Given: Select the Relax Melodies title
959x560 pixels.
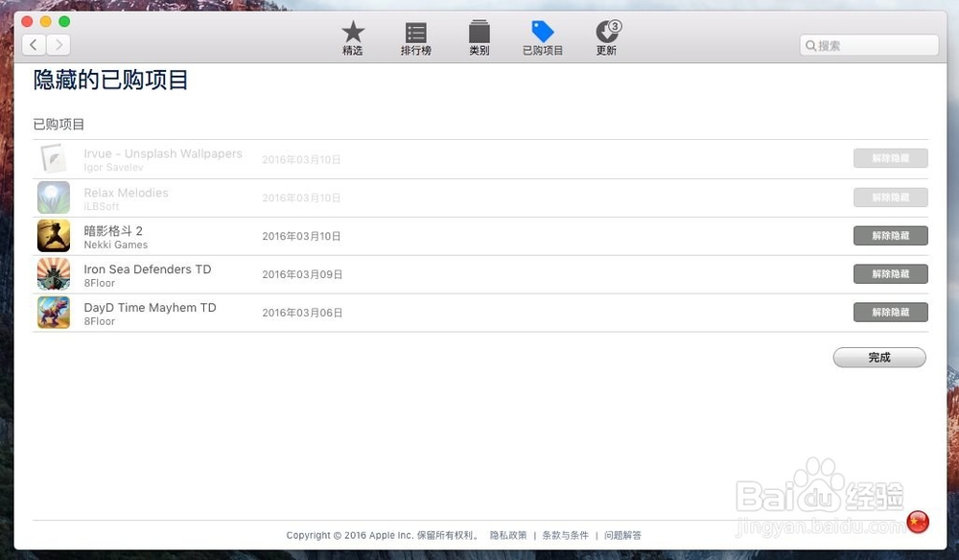Looking at the screenshot, I should (x=126, y=193).
